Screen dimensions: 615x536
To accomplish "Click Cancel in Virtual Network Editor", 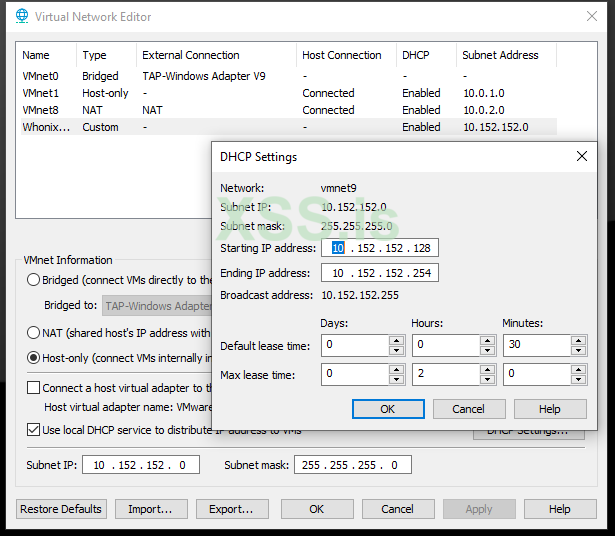I will (398, 509).
